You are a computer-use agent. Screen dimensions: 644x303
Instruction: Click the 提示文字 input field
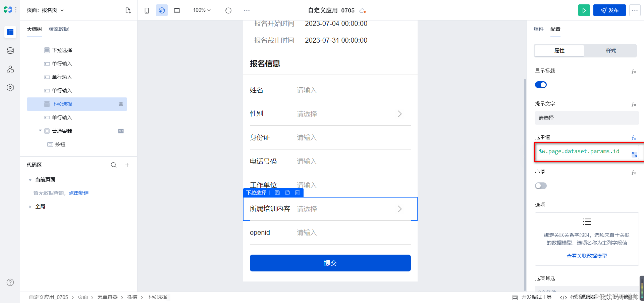coord(587,118)
